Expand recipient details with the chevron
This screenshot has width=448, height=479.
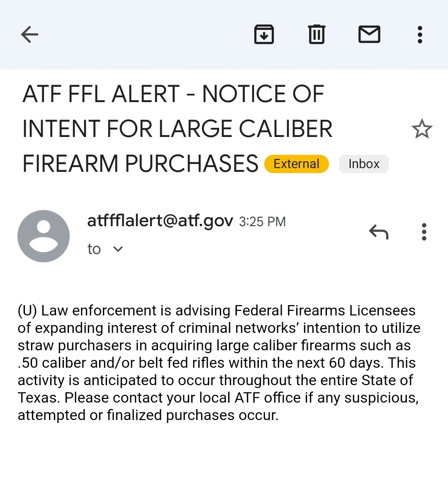tap(118, 249)
